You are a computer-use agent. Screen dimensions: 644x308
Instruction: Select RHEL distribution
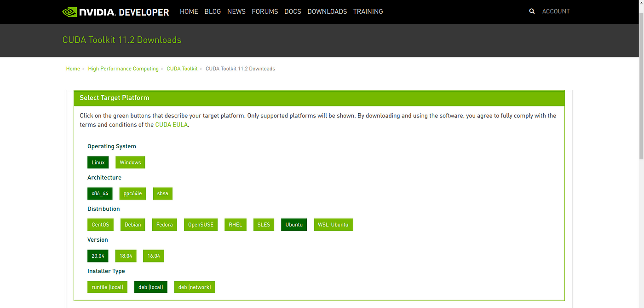click(236, 225)
